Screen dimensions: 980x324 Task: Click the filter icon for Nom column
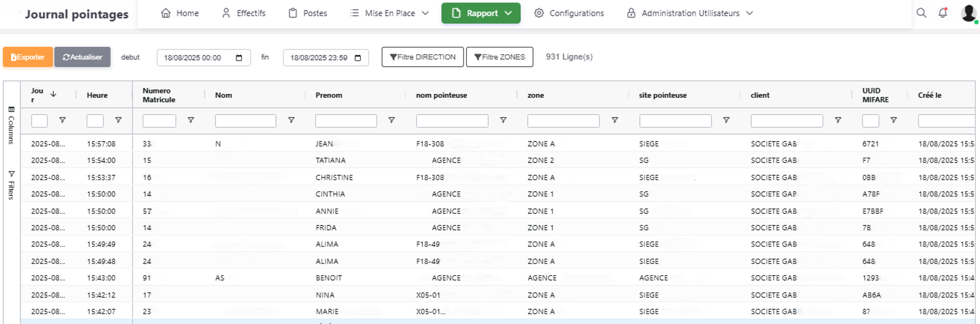point(291,121)
